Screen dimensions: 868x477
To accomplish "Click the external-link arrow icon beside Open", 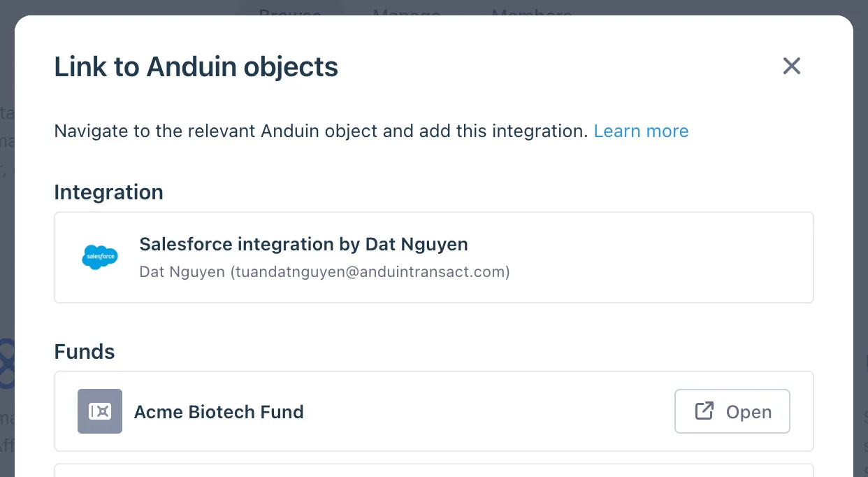I will point(704,411).
